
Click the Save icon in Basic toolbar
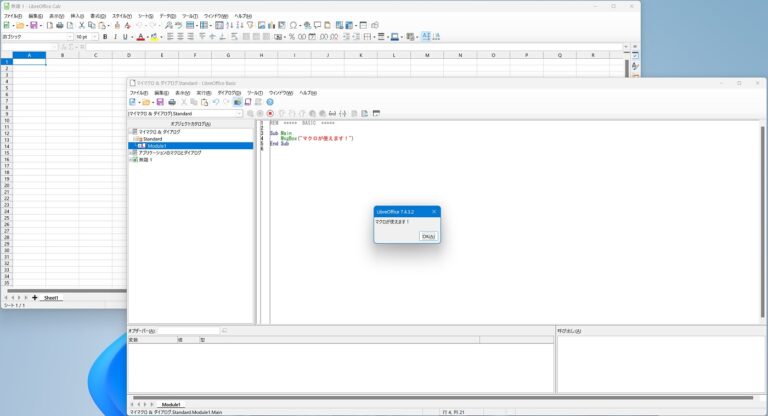(x=159, y=102)
